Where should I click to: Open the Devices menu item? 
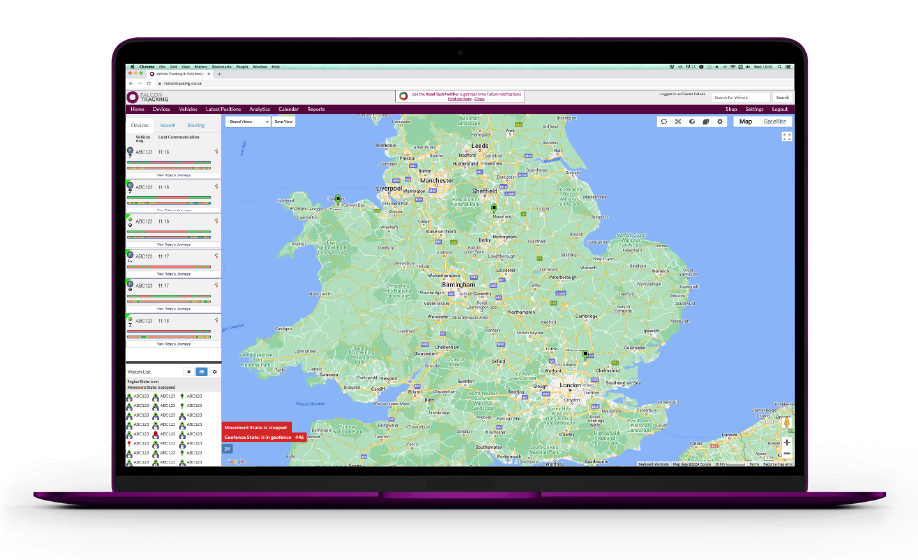click(x=161, y=109)
